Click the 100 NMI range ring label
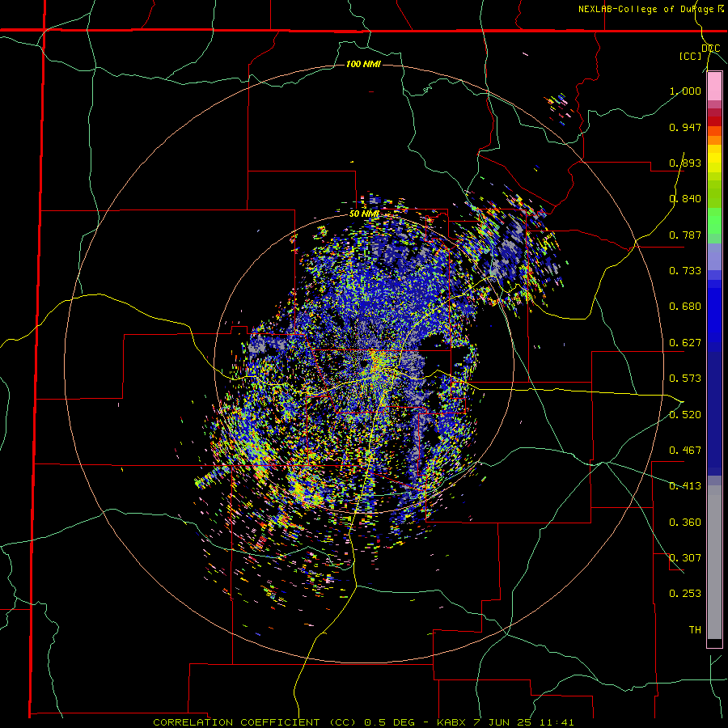728x728 pixels. pyautogui.click(x=363, y=64)
